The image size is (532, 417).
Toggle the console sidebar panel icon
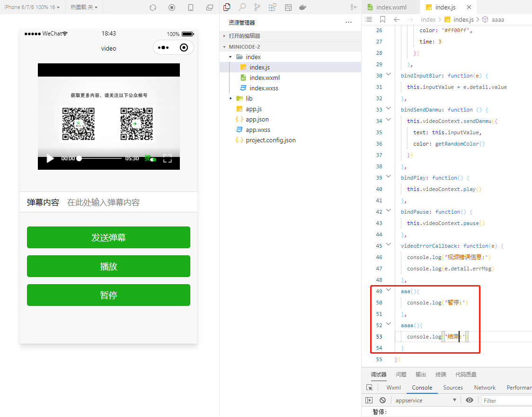(369, 400)
